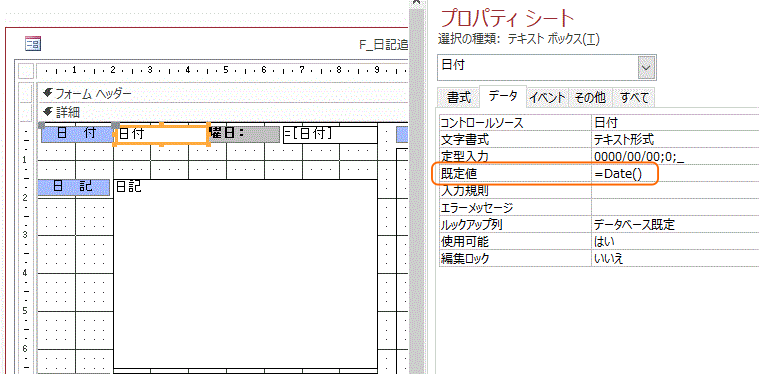Click the horizontal ruler at mark 5

coord(226,71)
